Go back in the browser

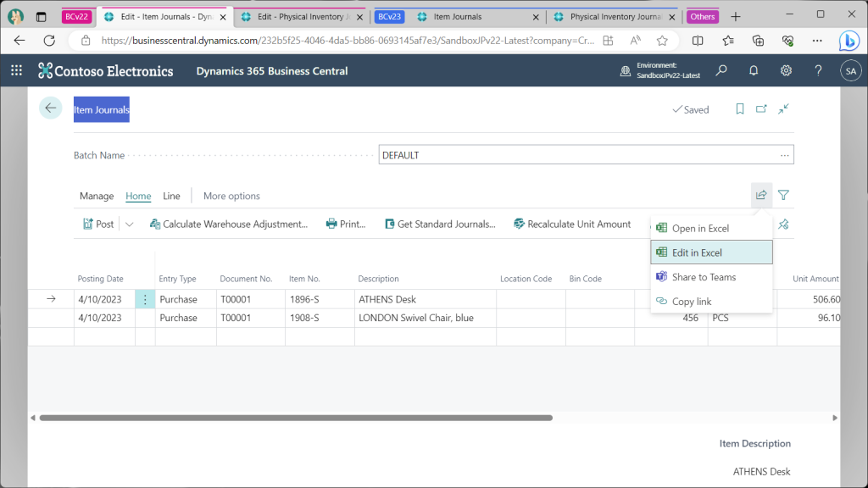pyautogui.click(x=19, y=41)
